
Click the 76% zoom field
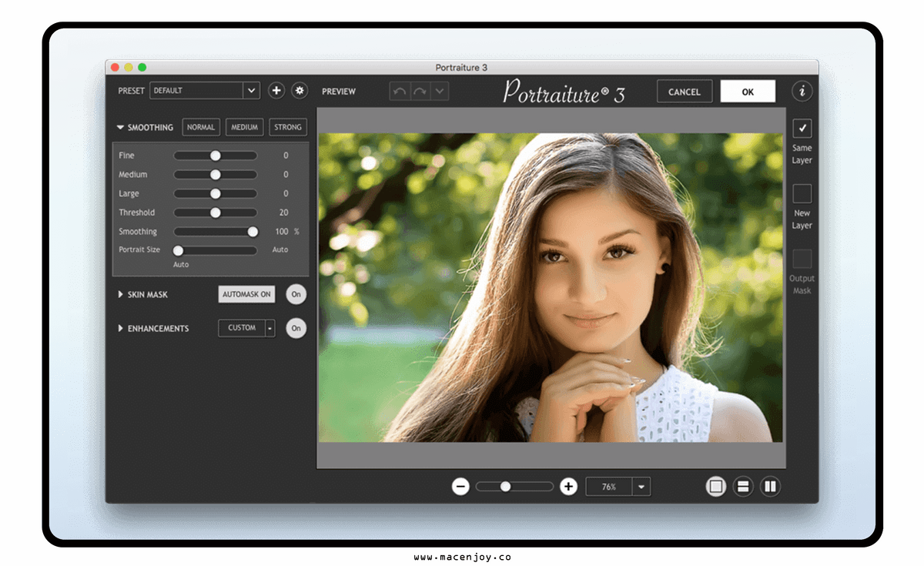point(609,487)
